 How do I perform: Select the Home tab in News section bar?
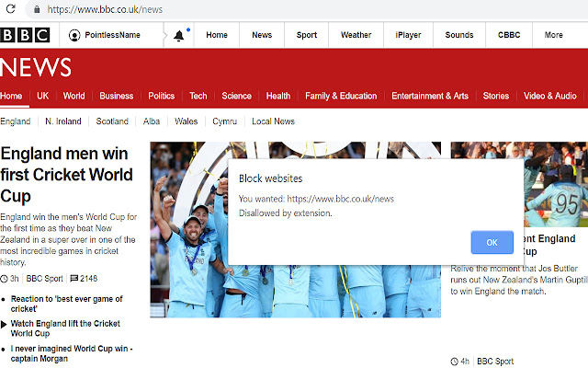[11, 96]
